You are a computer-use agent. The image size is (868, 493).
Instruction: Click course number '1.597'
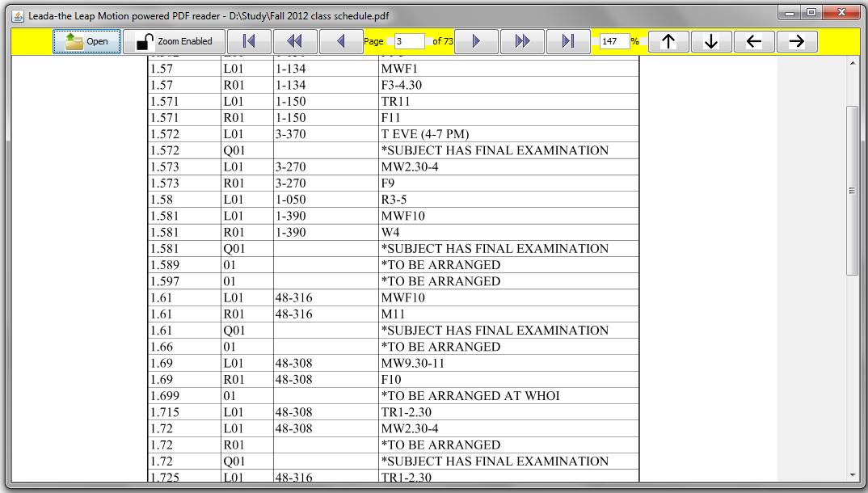pos(165,281)
